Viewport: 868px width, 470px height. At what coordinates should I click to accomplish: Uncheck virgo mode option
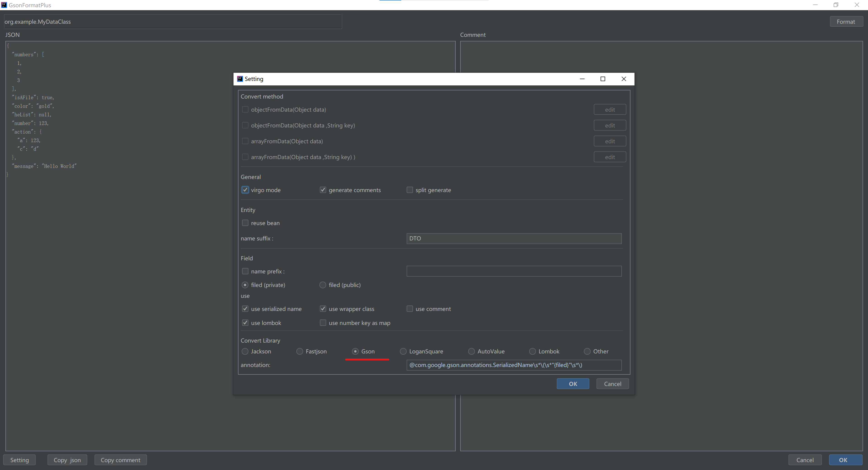(245, 190)
